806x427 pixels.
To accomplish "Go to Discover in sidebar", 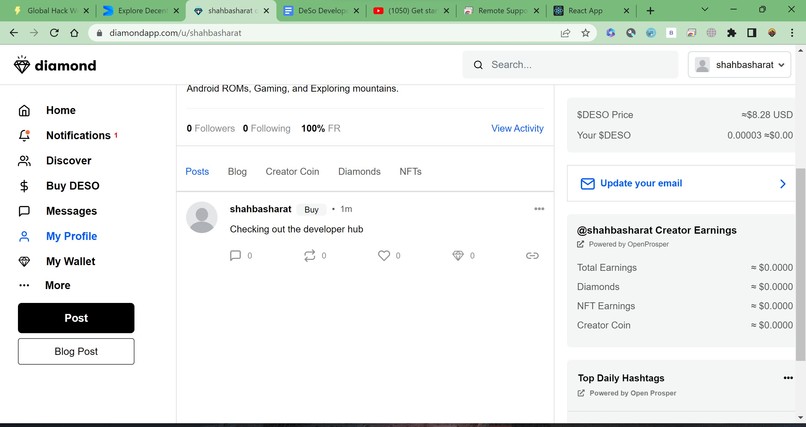I will point(54,160).
